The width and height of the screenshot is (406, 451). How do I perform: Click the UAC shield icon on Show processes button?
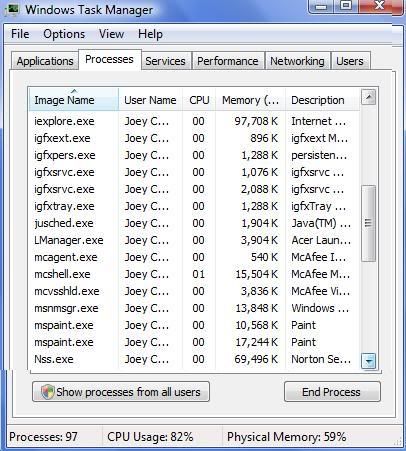[48, 392]
